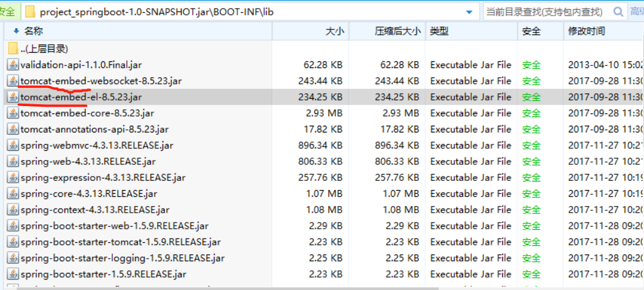Click jar icon of spring-webmvc-4.3.13.RELEASE.jar
This screenshot has width=644, height=290.
13,145
